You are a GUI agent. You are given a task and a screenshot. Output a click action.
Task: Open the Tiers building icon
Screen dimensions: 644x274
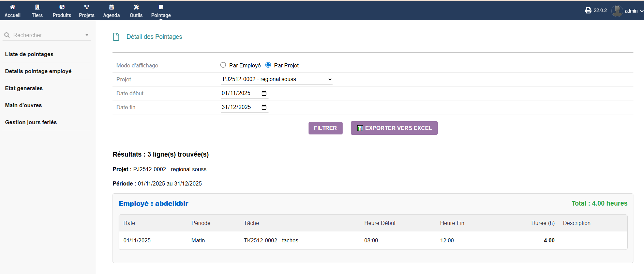coord(37,7)
